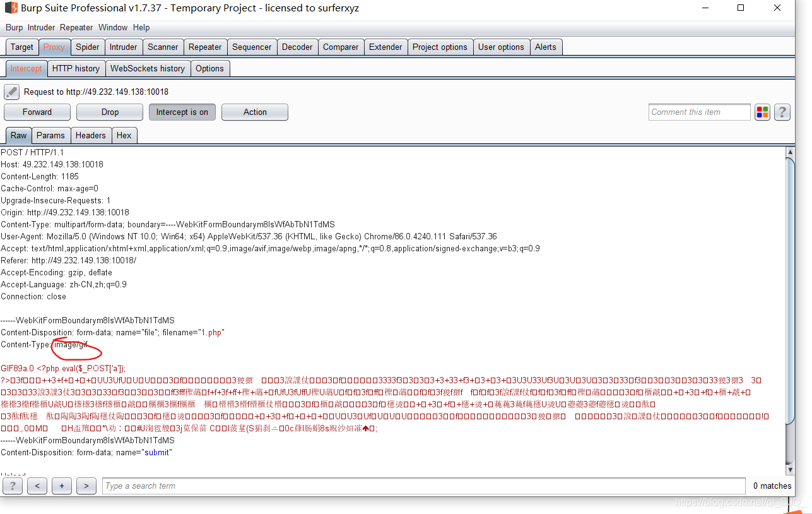The width and height of the screenshot is (812, 514).
Task: Switch to the Spider tab
Action: 87,47
